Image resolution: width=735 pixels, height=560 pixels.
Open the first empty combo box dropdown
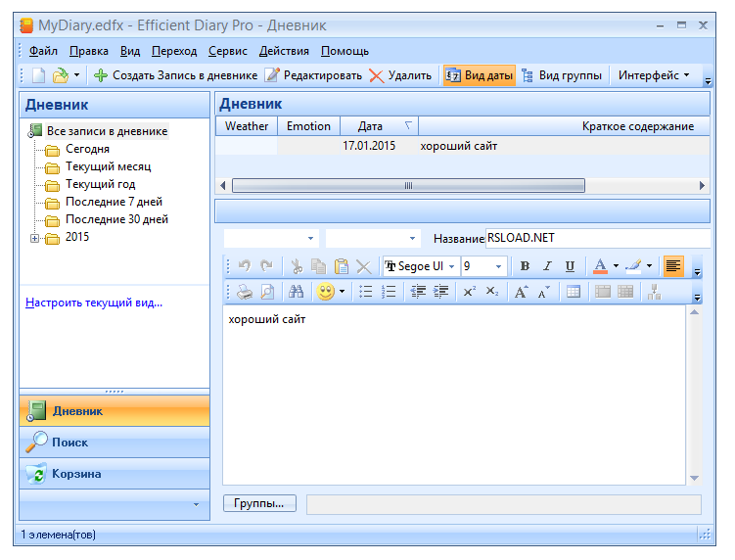pos(310,238)
